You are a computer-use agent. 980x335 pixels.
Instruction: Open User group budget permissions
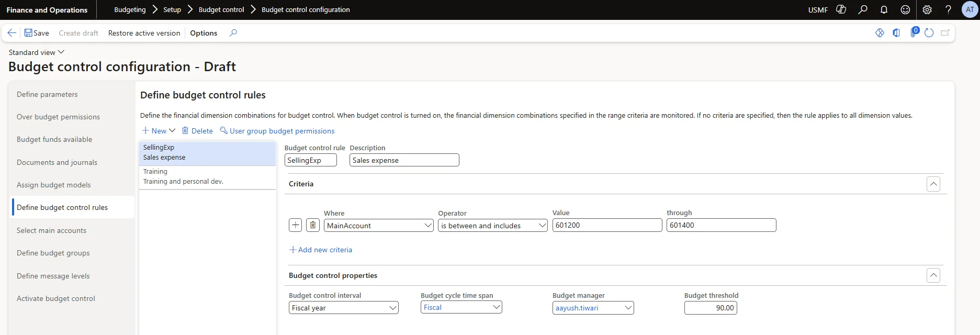point(277,131)
